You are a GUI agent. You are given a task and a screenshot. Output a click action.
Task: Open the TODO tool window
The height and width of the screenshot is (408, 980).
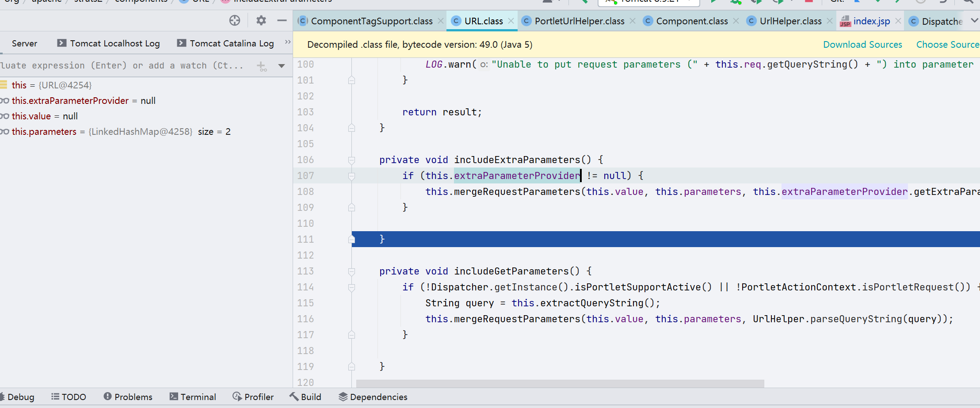tap(69, 397)
